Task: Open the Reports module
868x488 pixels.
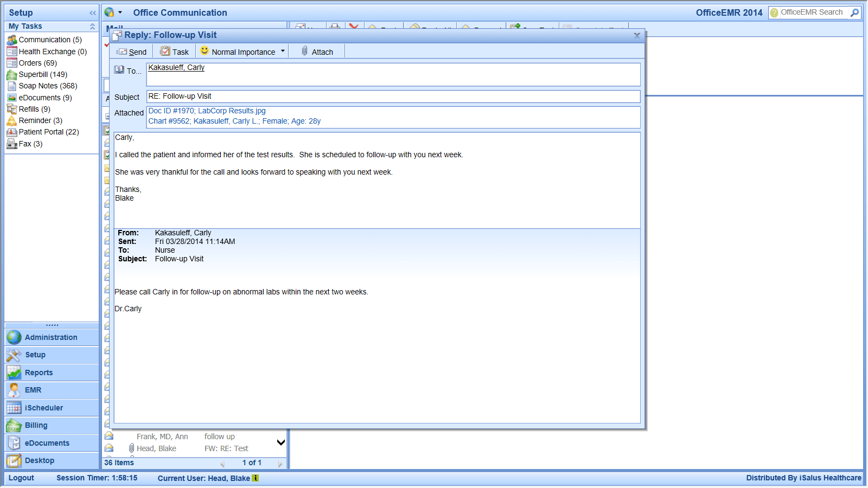Action: click(x=39, y=373)
